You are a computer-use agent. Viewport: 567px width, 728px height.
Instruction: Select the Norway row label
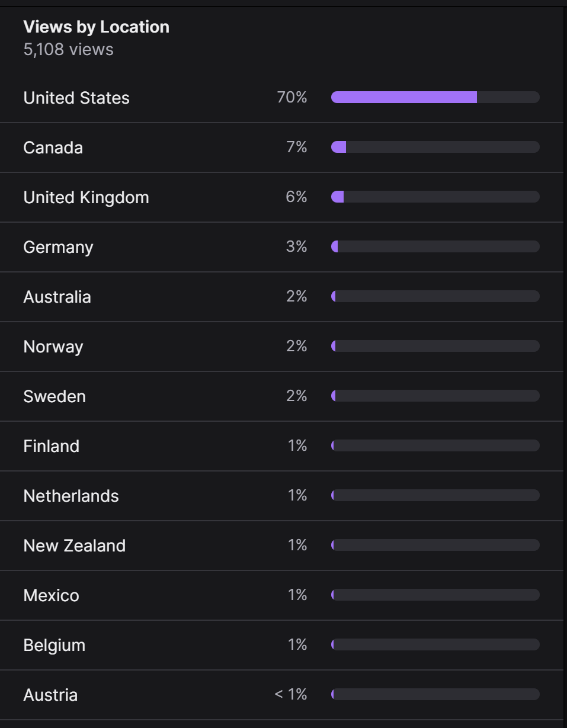[53, 347]
